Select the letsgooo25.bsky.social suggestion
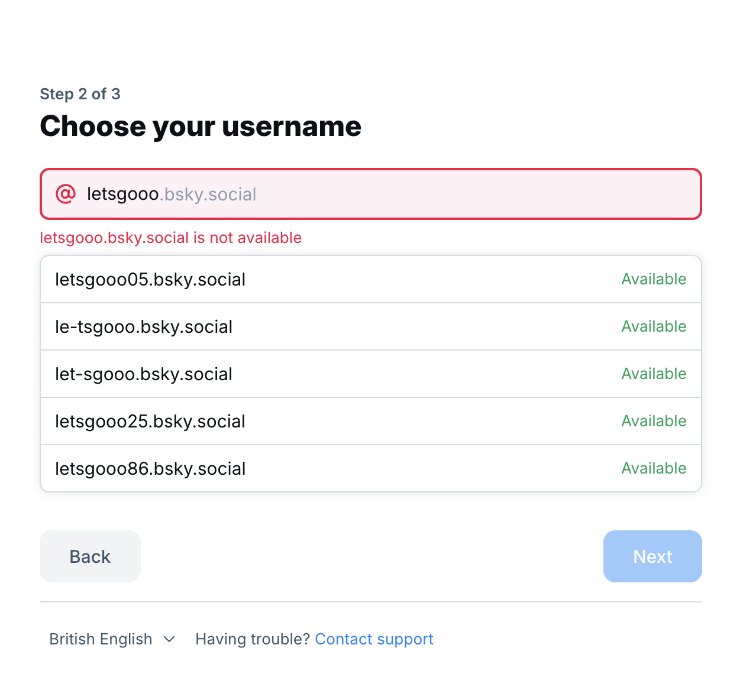 (x=150, y=422)
